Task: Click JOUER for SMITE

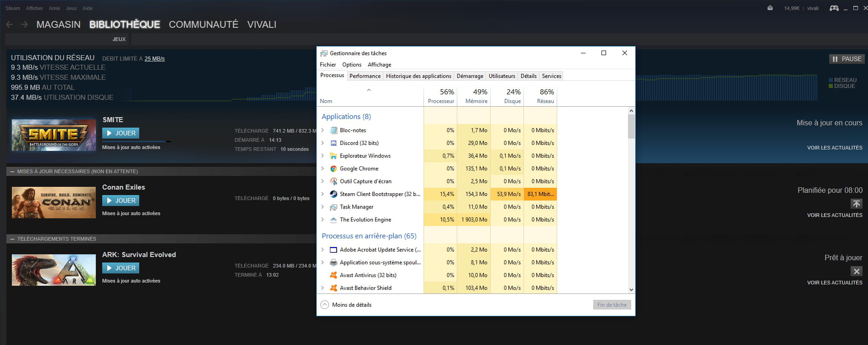Action: [121, 133]
